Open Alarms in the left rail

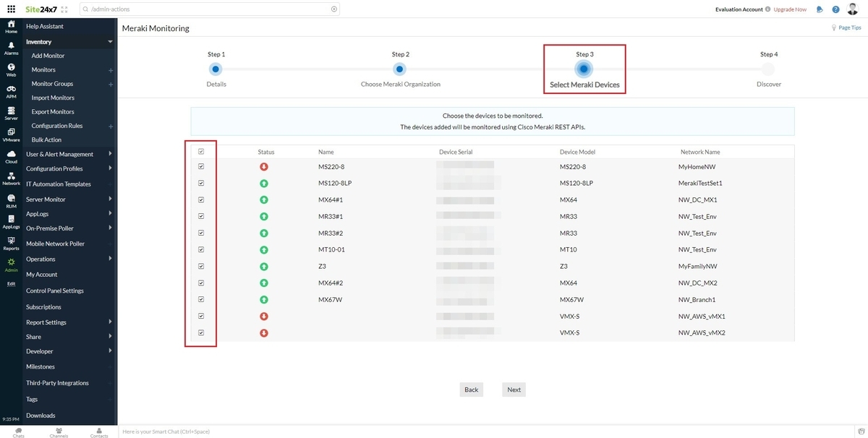tap(11, 48)
